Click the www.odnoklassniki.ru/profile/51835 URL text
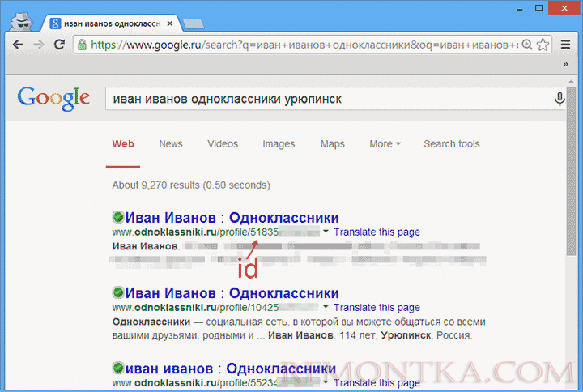This screenshot has width=583, height=392. [x=195, y=232]
